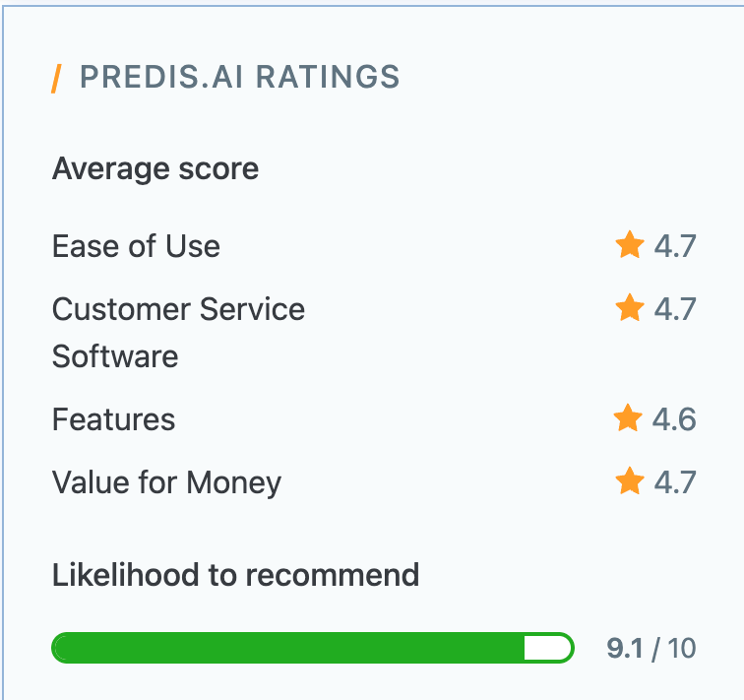The image size is (744, 700).
Task: Click the star icon beside Customer Service
Action: 629,308
